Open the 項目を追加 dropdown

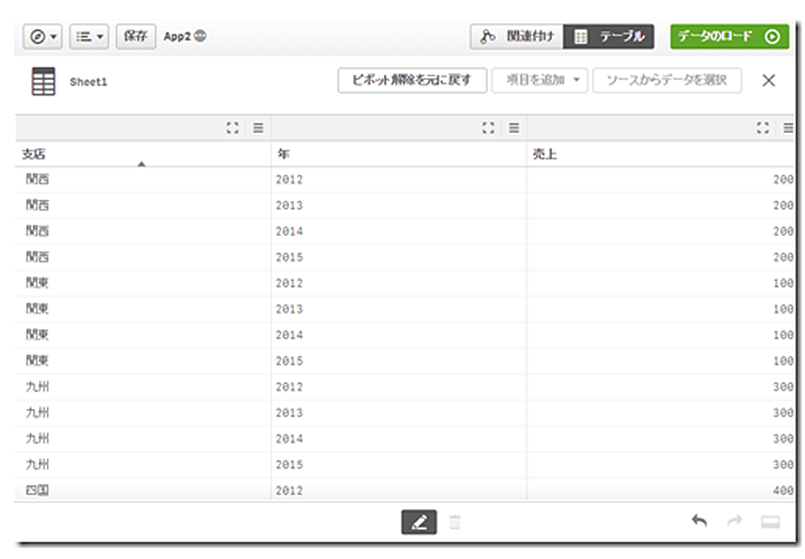pos(540,81)
